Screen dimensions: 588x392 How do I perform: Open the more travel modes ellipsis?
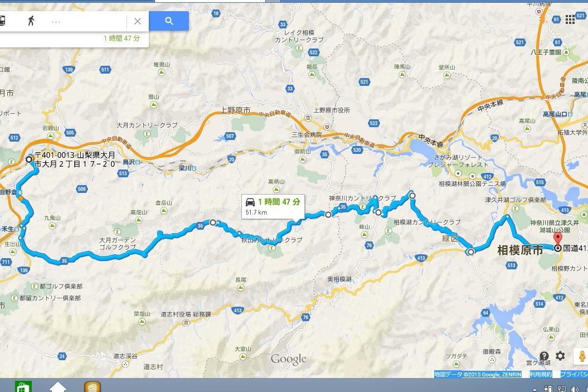[56, 22]
